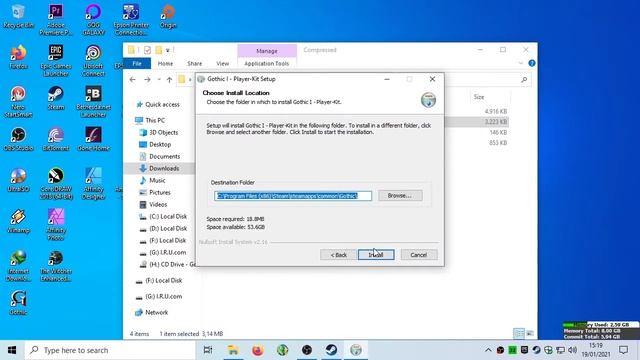Select Steam desktop icon
This screenshot has height=360, width=640.
pos(56,98)
